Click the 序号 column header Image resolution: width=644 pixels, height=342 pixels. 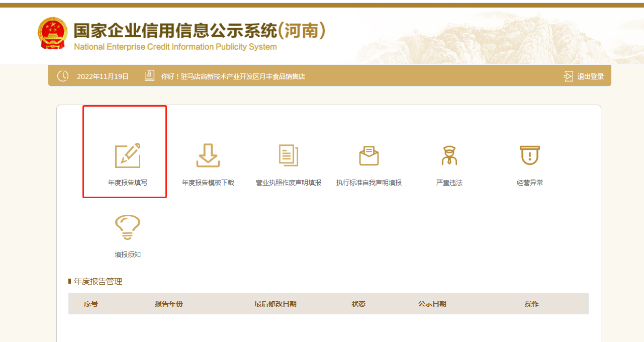pos(91,304)
